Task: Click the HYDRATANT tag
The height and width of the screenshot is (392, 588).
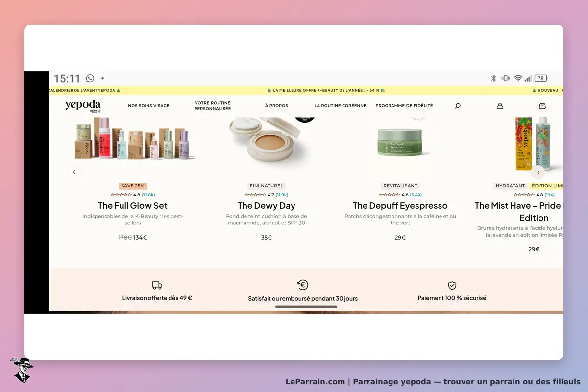Action: 511,186
